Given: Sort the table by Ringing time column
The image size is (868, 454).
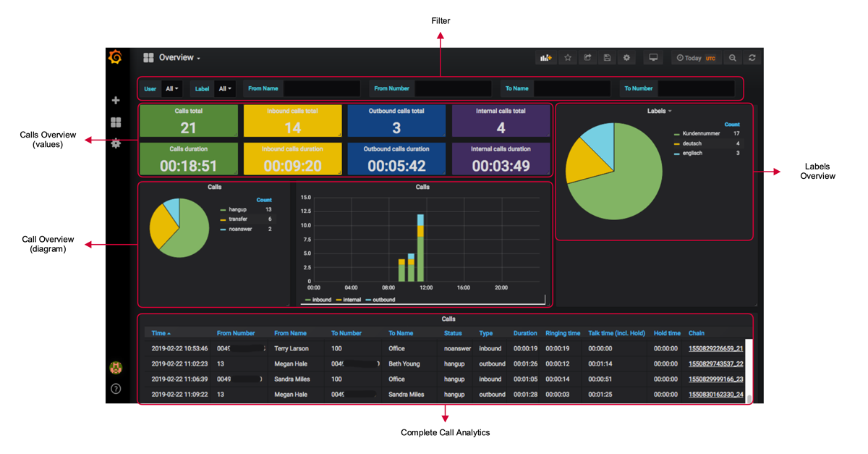Looking at the screenshot, I should (563, 334).
